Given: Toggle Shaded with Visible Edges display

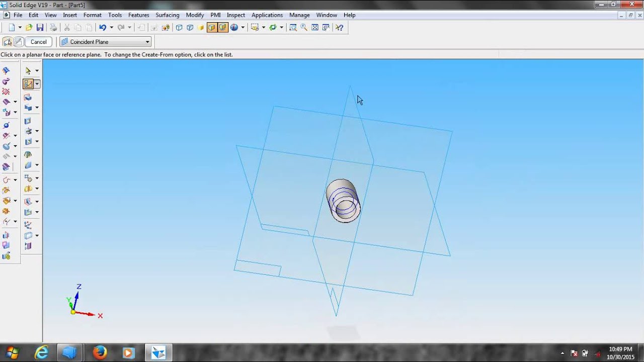Looking at the screenshot, I should point(223,28).
